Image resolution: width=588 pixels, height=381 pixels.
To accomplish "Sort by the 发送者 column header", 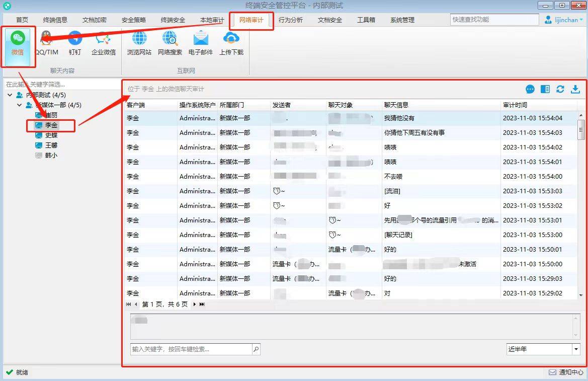I will pyautogui.click(x=298, y=105).
